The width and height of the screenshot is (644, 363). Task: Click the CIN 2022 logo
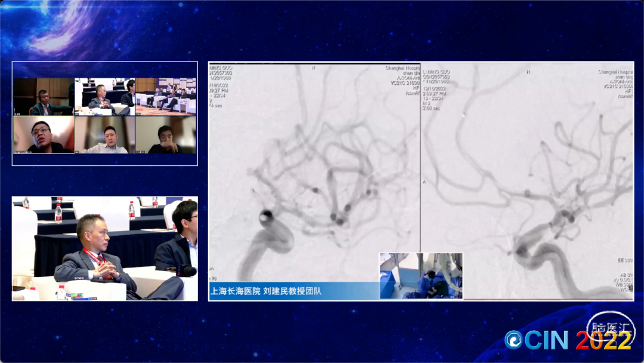(x=568, y=340)
